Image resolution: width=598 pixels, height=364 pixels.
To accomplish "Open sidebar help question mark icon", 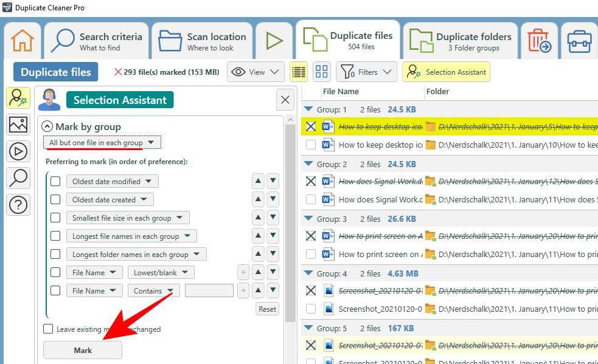I will click(18, 205).
